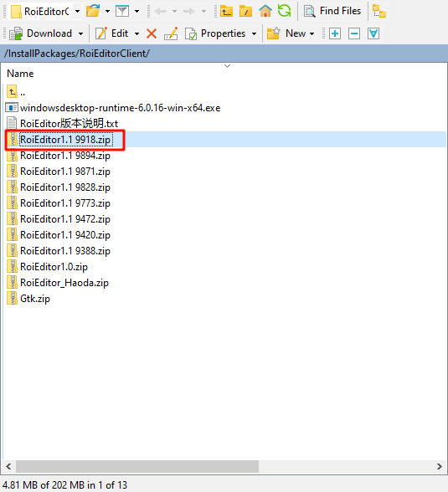Go to Home Directory via house icon

265,12
